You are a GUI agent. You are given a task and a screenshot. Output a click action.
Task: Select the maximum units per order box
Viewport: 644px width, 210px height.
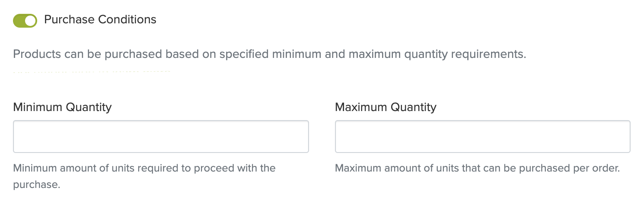[482, 137]
